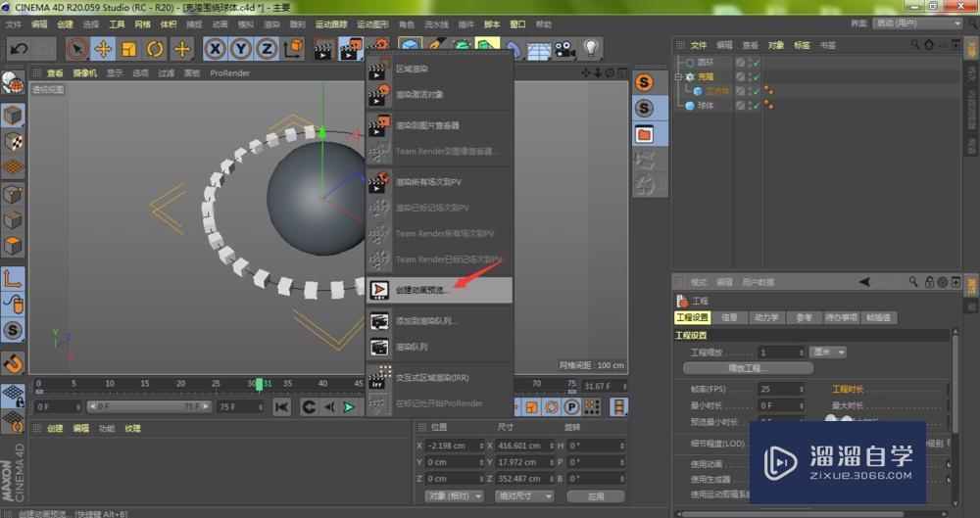Choose 渲染激活对象 menu entry

439,94
